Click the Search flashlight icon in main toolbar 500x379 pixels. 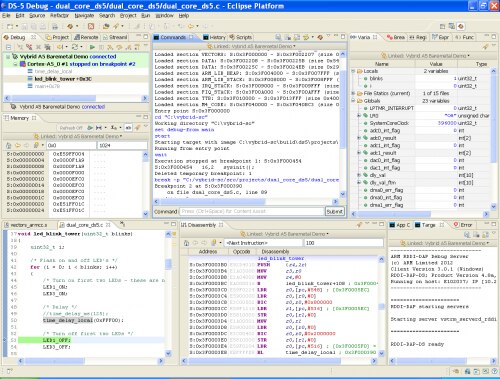click(116, 26)
